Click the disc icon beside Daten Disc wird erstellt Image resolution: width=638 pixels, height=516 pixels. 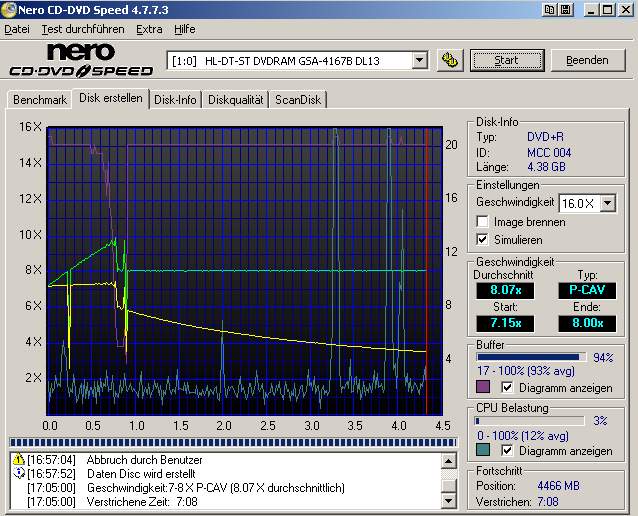pyautogui.click(x=19, y=473)
